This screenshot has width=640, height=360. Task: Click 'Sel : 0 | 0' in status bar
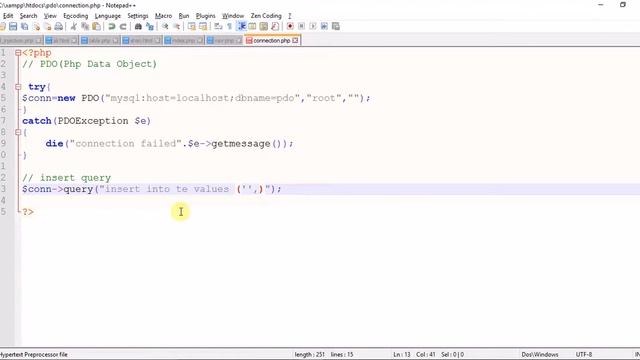click(x=452, y=355)
